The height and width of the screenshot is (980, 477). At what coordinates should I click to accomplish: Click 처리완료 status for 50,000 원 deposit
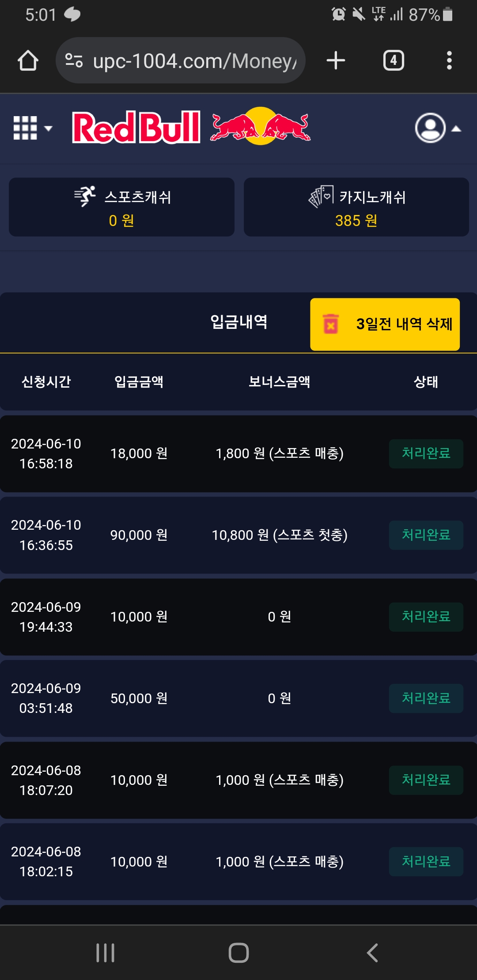pos(426,698)
